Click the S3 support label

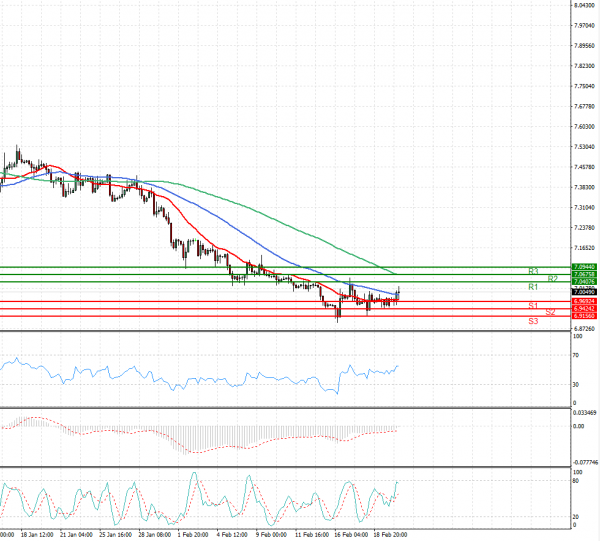pyautogui.click(x=534, y=321)
